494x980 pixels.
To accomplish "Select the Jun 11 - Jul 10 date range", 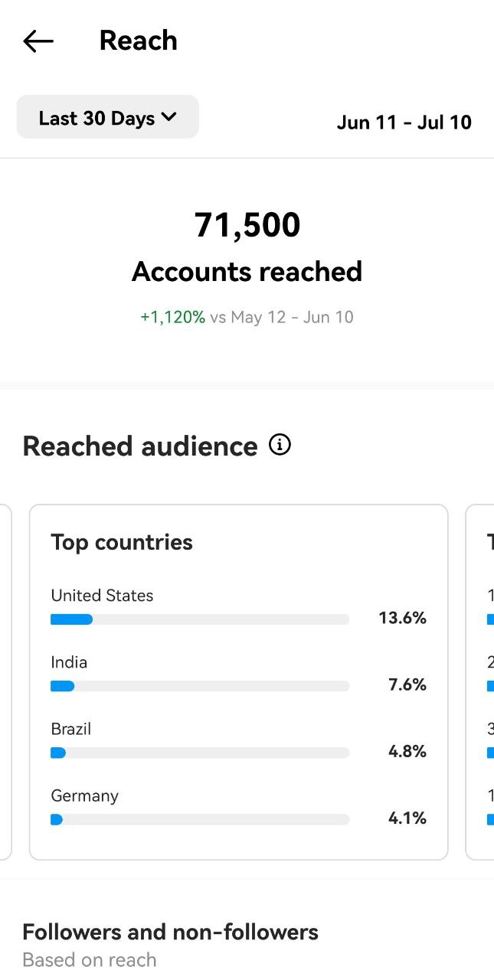I will pyautogui.click(x=404, y=122).
